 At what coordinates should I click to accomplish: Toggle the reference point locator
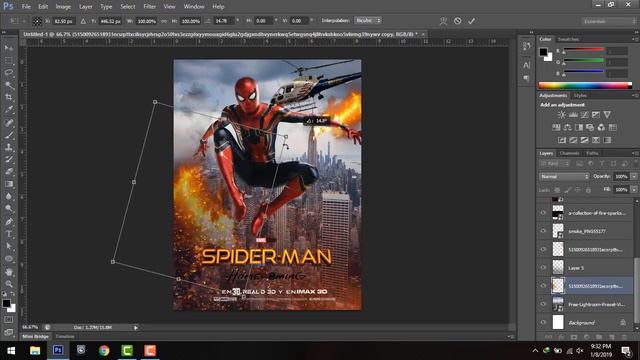(x=37, y=21)
